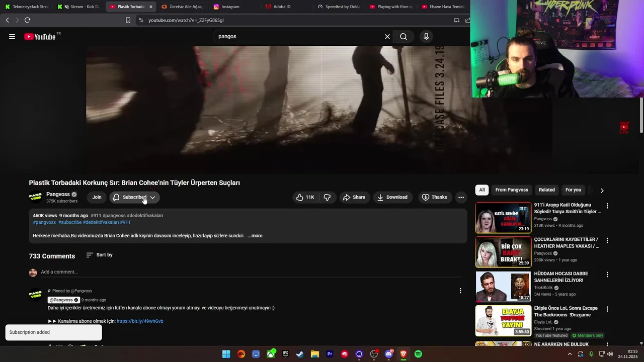Switch to TekmeleyeJack Stream tab
Image resolution: width=644 pixels, height=362 pixels.
coord(26,7)
